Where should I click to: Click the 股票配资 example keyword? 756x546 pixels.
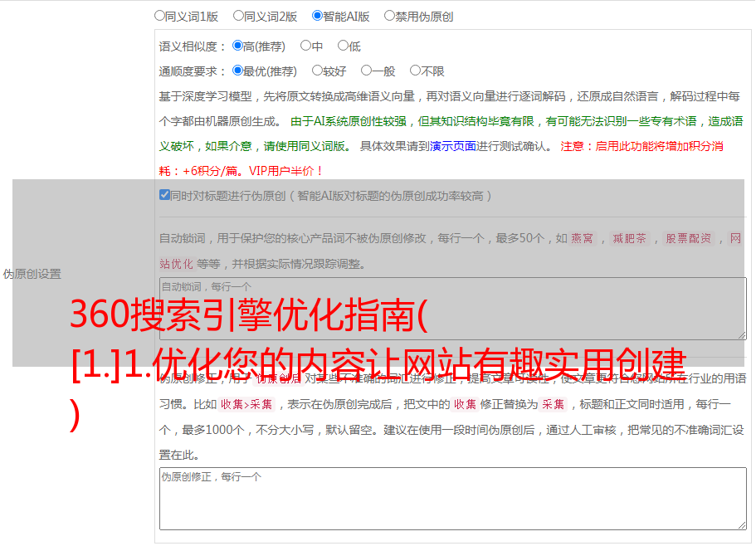click(688, 238)
